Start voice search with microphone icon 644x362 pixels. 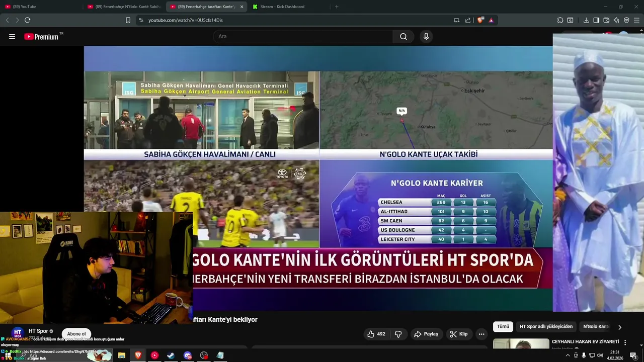coord(426,37)
